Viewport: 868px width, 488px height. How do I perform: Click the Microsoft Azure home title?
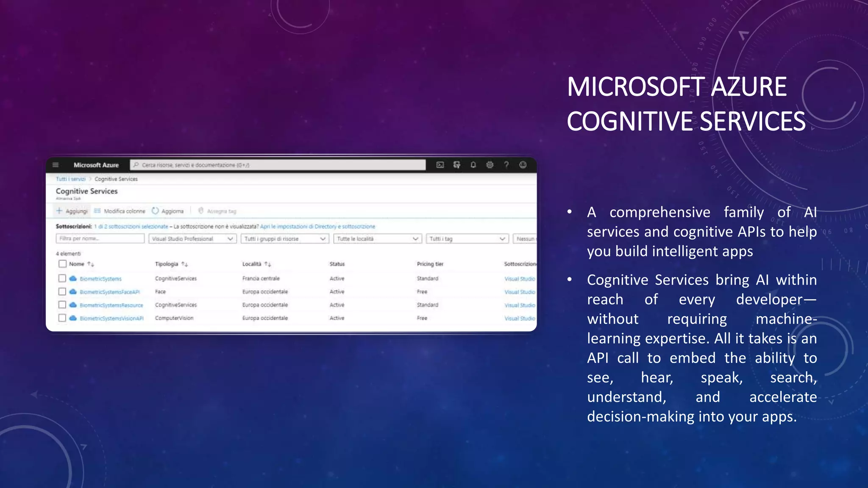pos(96,165)
